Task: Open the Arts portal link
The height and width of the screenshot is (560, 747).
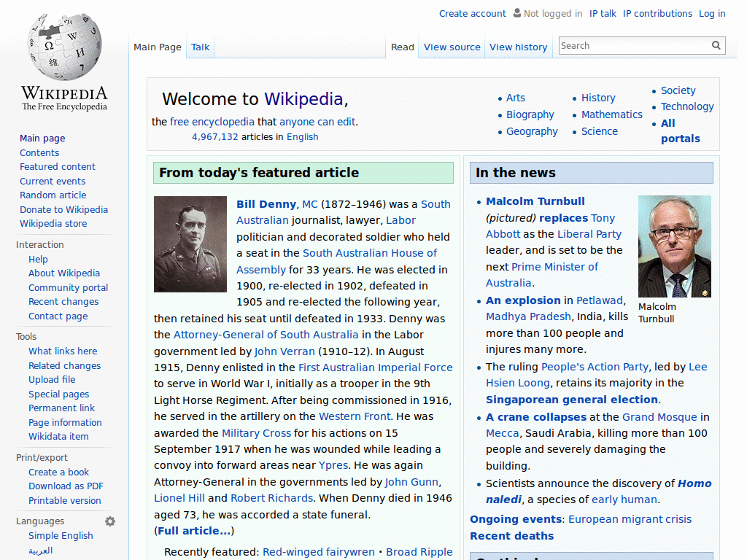Action: [x=516, y=98]
